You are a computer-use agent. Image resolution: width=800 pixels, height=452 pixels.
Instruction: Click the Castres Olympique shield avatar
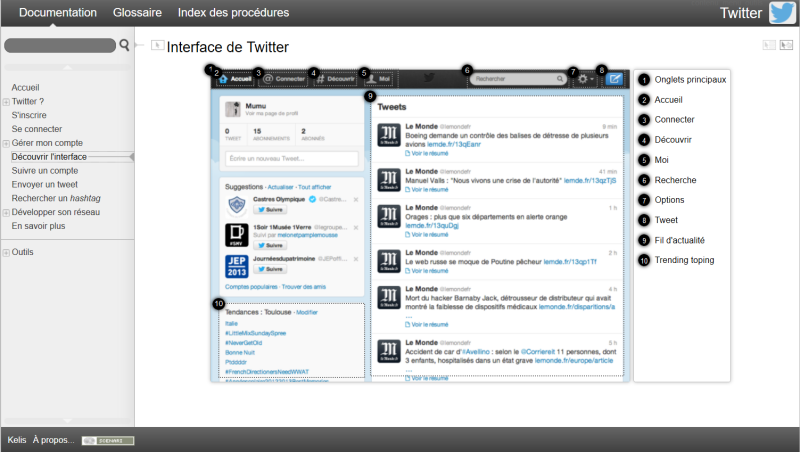click(237, 206)
